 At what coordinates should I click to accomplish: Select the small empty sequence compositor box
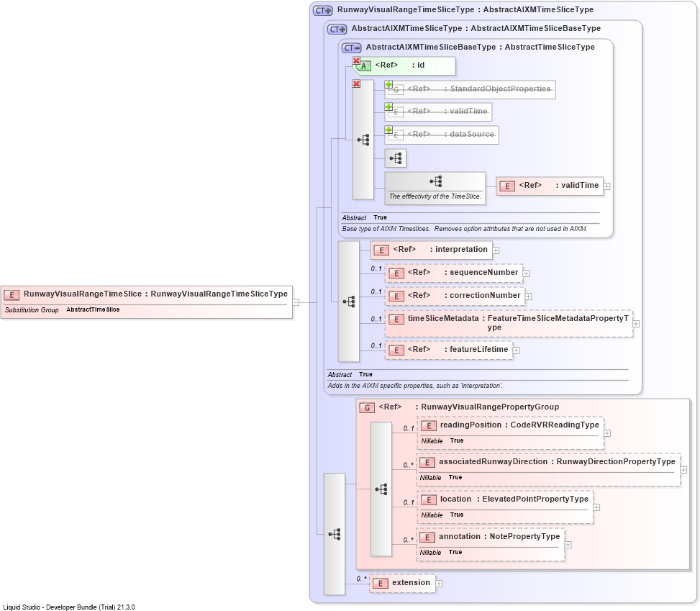396,158
